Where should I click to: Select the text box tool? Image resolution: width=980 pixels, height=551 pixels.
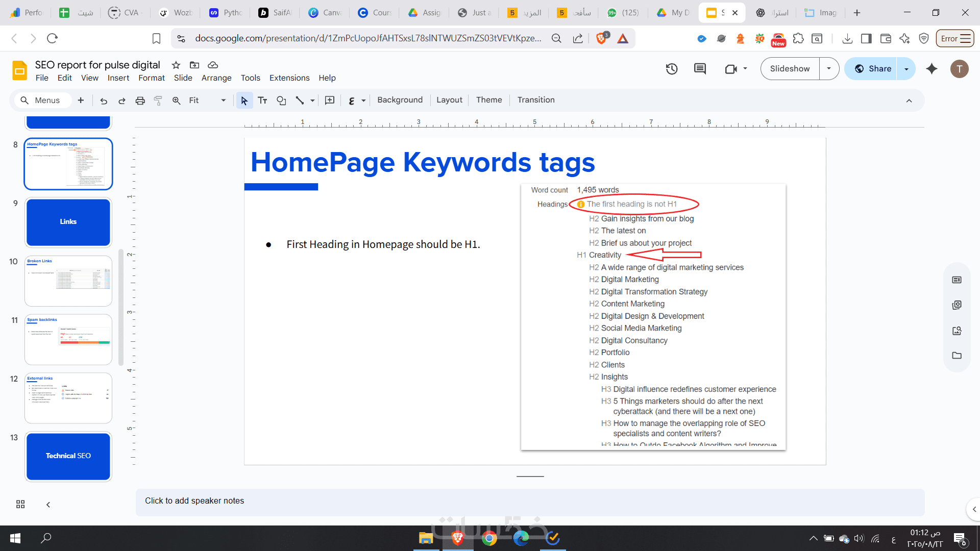click(262, 101)
